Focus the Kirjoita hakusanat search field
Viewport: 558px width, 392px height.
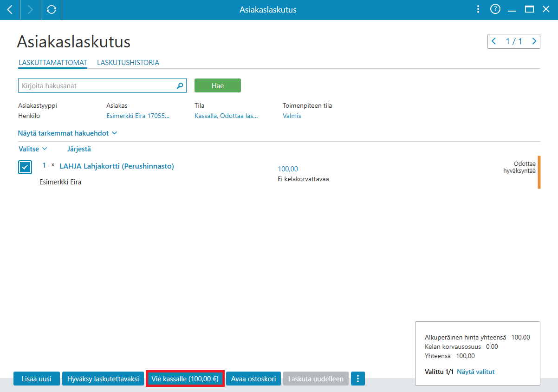pyautogui.click(x=102, y=85)
